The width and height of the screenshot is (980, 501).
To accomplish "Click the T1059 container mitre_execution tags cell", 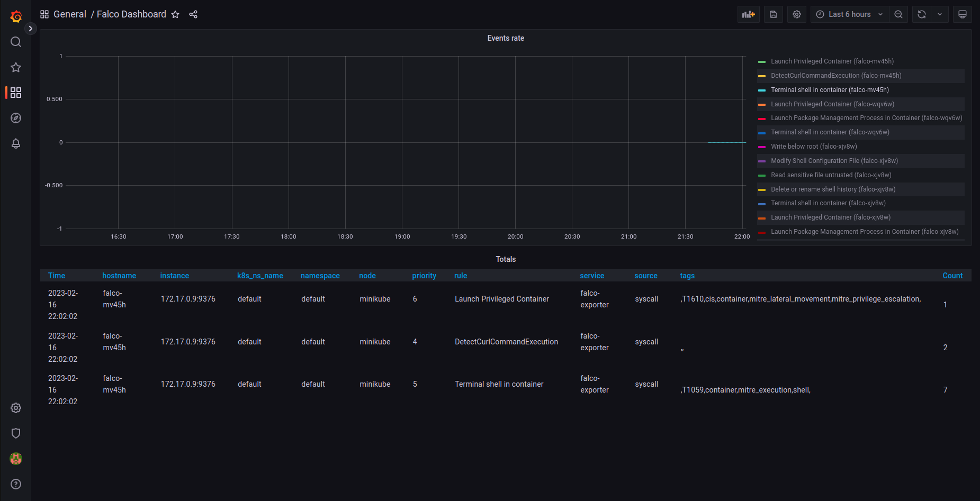I will [x=745, y=390].
